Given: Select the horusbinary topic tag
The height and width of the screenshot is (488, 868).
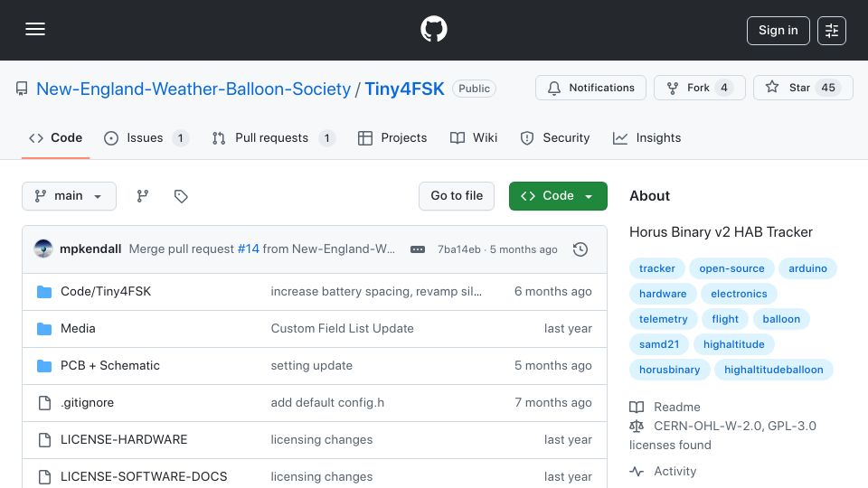Looking at the screenshot, I should (669, 371).
